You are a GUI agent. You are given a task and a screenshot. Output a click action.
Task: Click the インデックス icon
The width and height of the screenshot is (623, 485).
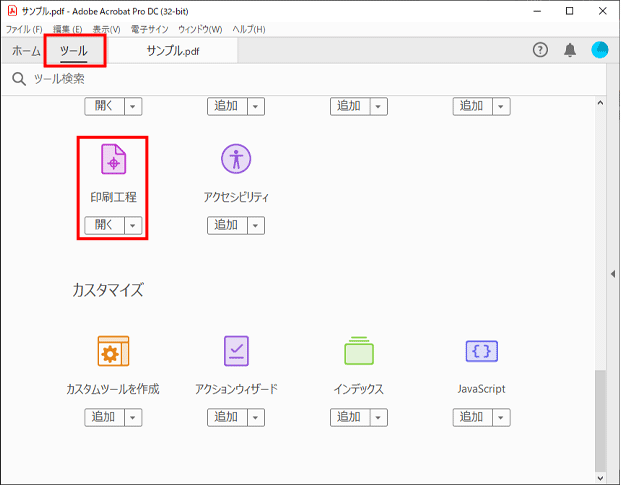click(359, 351)
